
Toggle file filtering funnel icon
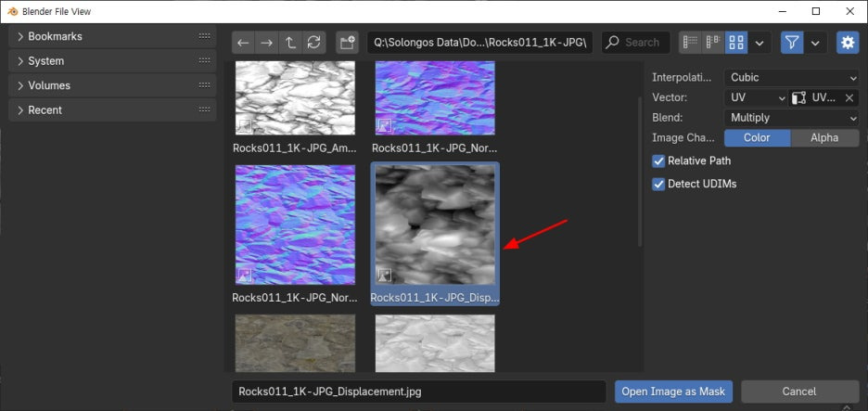pyautogui.click(x=792, y=43)
